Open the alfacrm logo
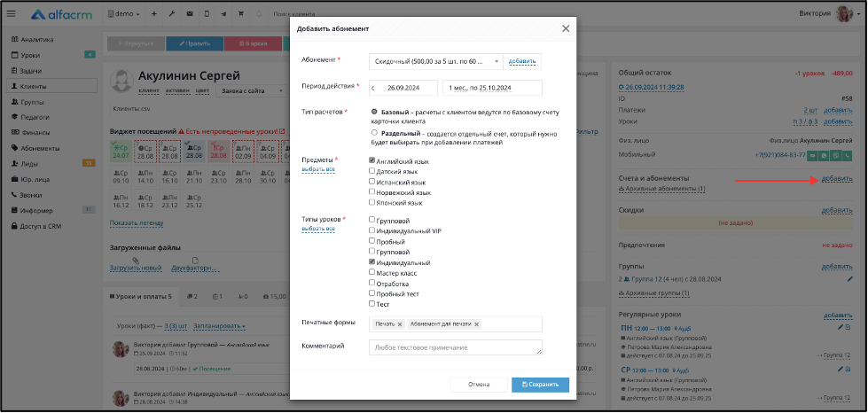The height and width of the screenshot is (413, 868). pyautogui.click(x=62, y=14)
